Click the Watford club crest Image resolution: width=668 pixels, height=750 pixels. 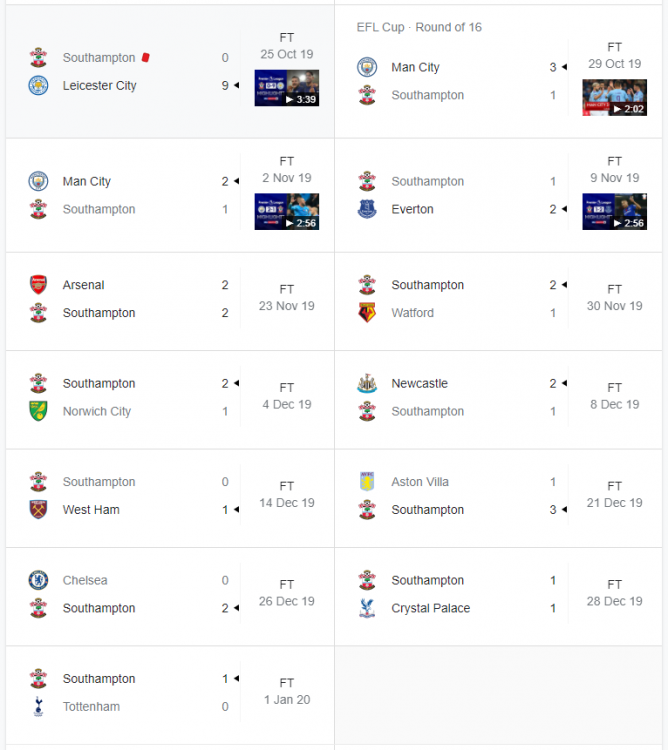click(367, 313)
